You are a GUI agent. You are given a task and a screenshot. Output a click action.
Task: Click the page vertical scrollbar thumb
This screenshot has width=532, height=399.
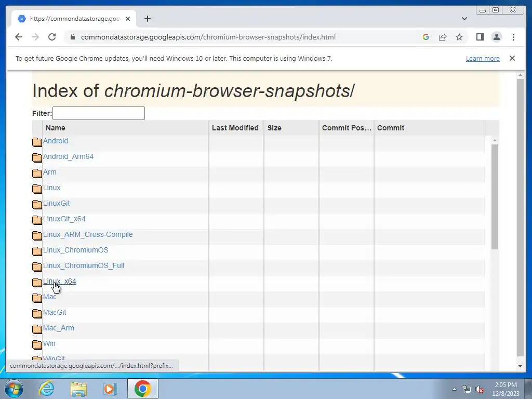[520, 218]
